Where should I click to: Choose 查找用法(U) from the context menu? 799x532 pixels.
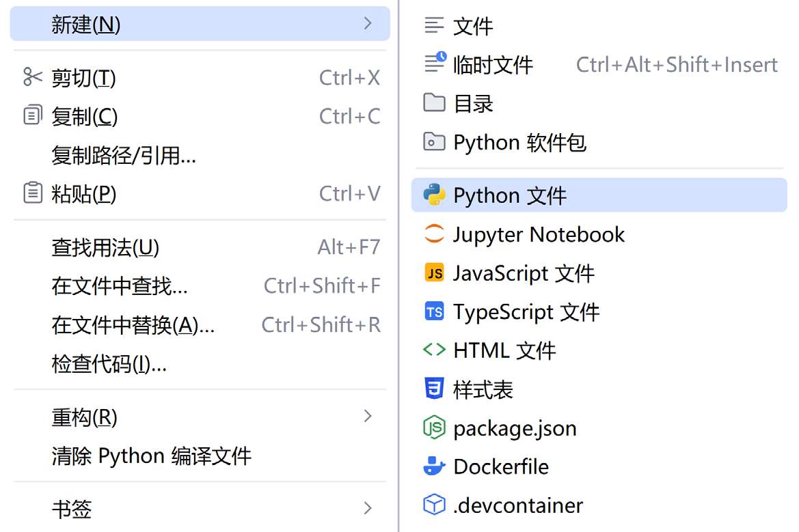point(105,247)
